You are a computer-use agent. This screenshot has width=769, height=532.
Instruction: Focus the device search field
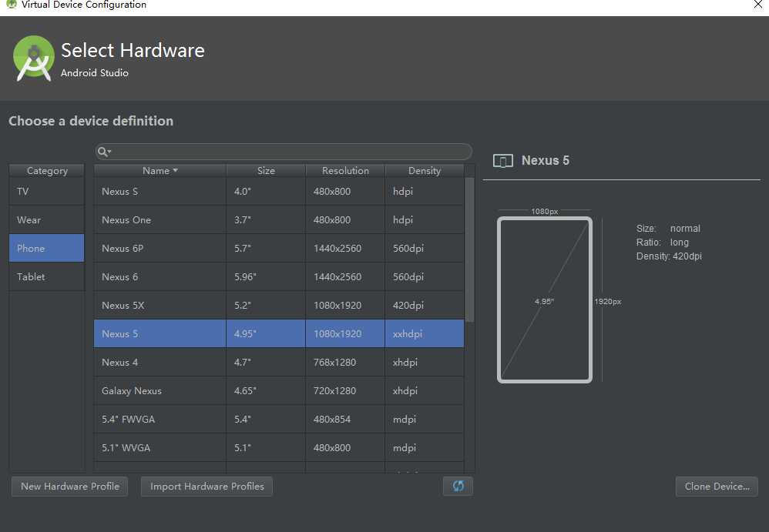pyautogui.click(x=284, y=152)
